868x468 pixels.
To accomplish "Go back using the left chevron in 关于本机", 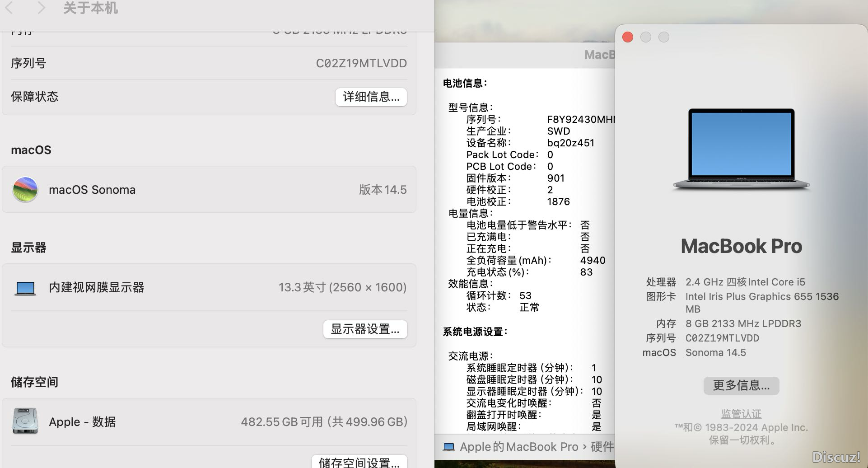I will click(x=9, y=8).
